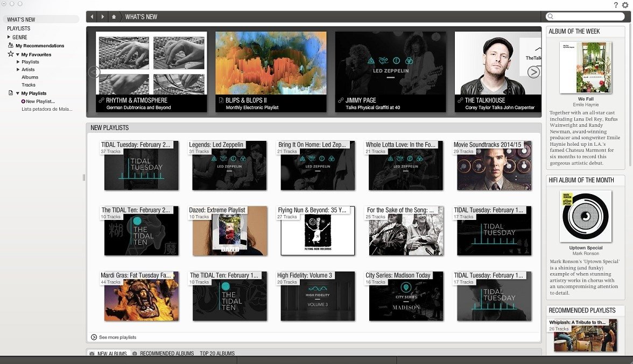Viewport: 633px width, 364px height.
Task: Open Tracks under My Favourites
Action: click(28, 84)
